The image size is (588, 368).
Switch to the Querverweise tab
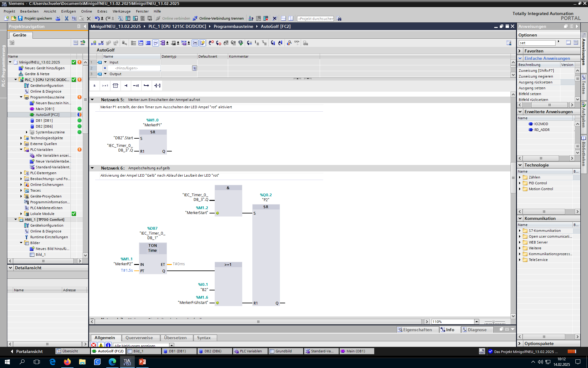pos(139,338)
